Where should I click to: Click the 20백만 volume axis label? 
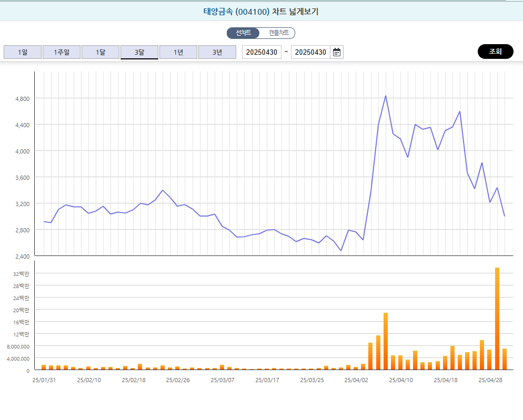click(x=21, y=310)
